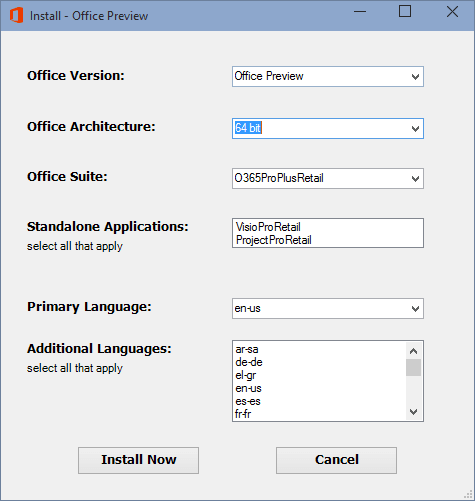The width and height of the screenshot is (475, 501).
Task: Click the languages list scrollbar thumb
Action: click(x=413, y=367)
